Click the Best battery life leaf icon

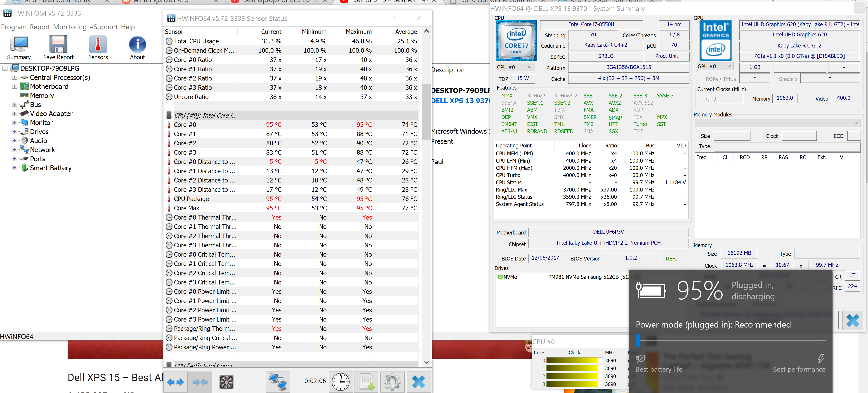click(640, 359)
